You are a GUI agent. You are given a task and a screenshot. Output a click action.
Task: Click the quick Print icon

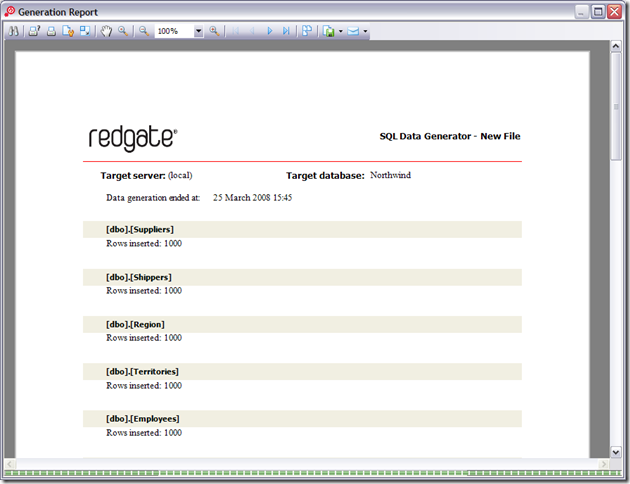click(x=51, y=31)
